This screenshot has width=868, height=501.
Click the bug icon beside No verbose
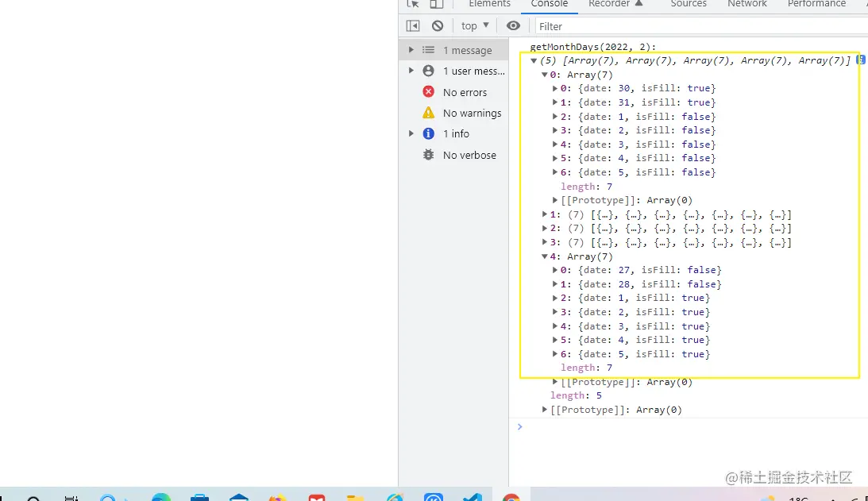coord(429,155)
